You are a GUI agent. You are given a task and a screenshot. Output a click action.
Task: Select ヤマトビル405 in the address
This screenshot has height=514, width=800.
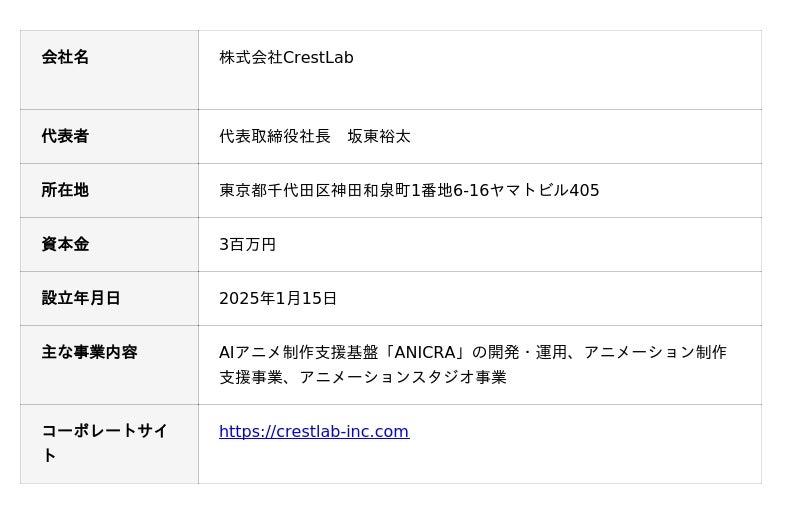coord(544,190)
